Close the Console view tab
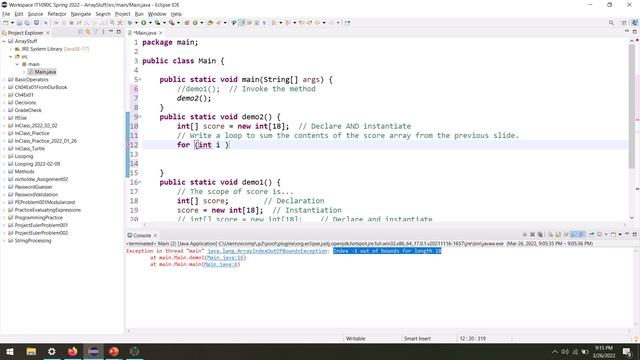640x360 pixels. tap(156, 236)
